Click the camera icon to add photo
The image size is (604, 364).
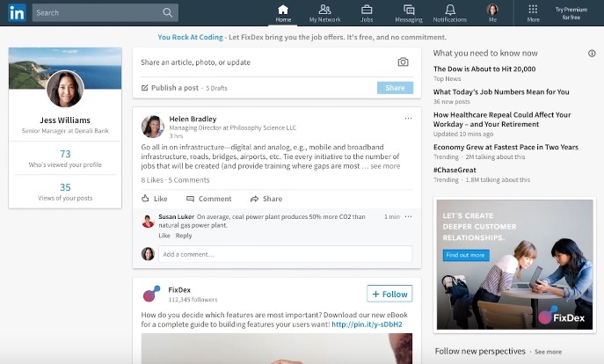pyautogui.click(x=403, y=62)
